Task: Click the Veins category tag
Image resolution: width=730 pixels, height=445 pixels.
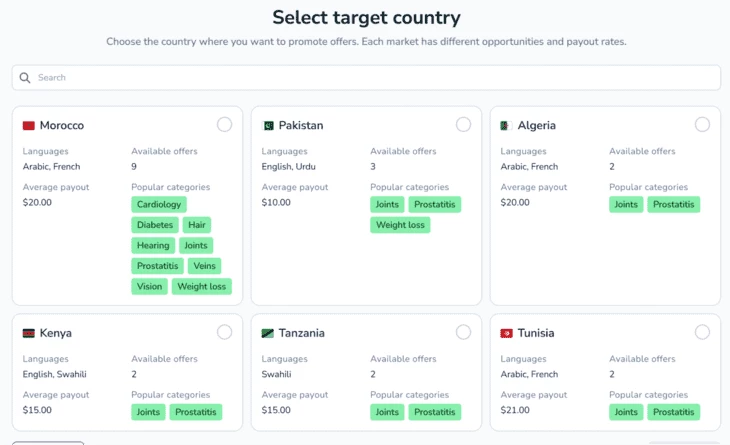Action: pyautogui.click(x=204, y=266)
